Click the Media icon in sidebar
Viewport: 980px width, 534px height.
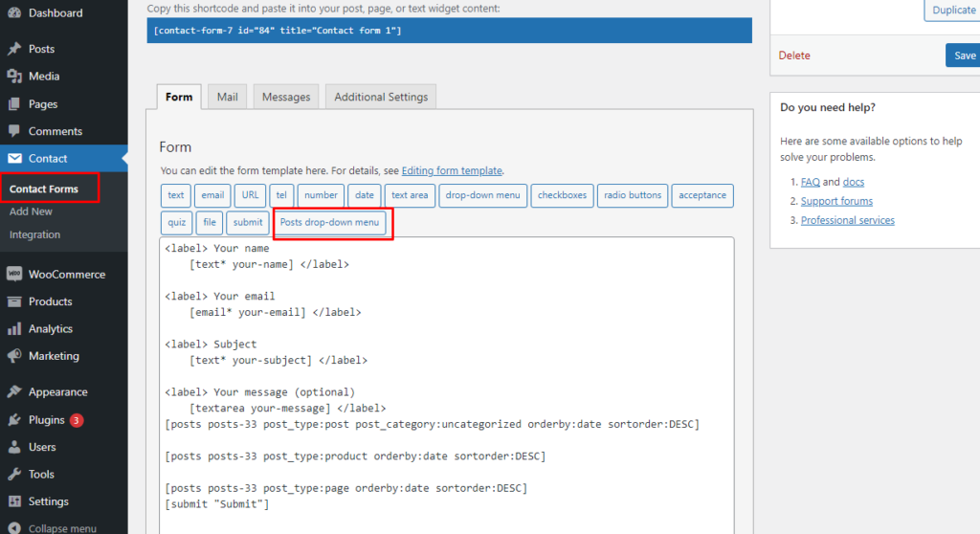point(14,77)
